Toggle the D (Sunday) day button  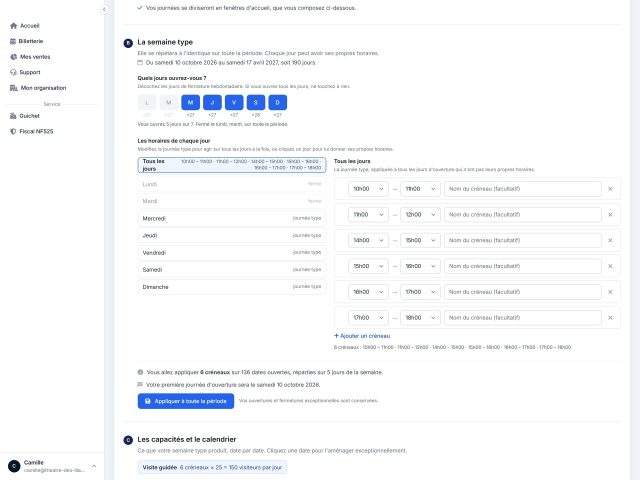[278, 102]
